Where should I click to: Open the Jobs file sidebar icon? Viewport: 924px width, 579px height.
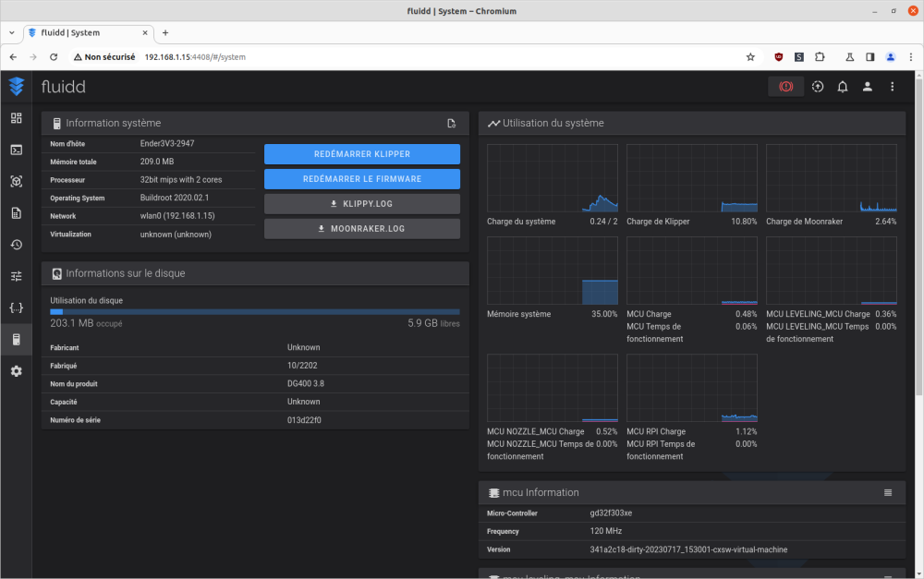[17, 213]
